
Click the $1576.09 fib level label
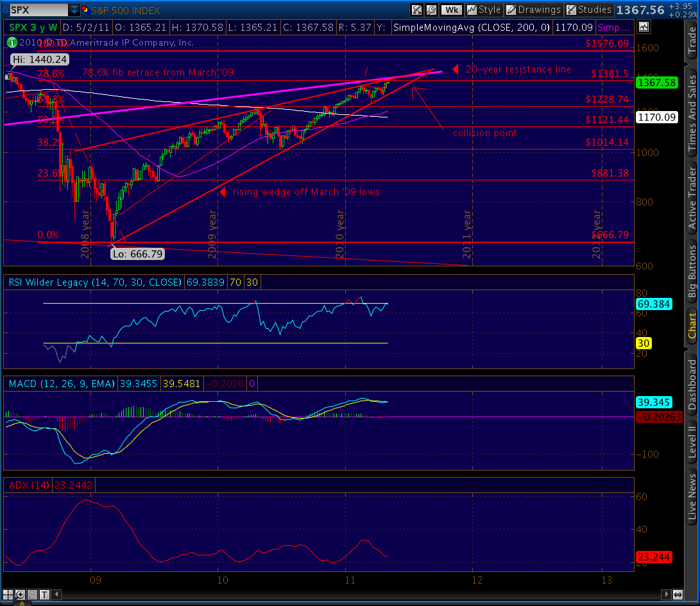[607, 43]
